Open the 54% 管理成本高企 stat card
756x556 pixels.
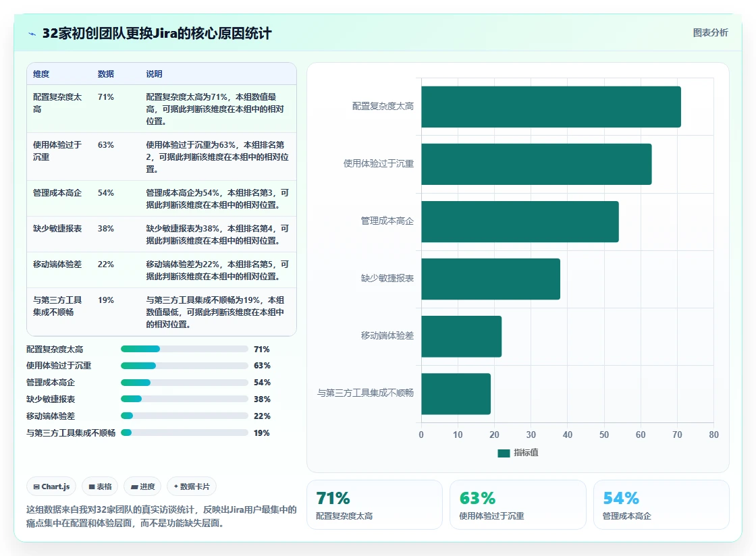pos(661,505)
